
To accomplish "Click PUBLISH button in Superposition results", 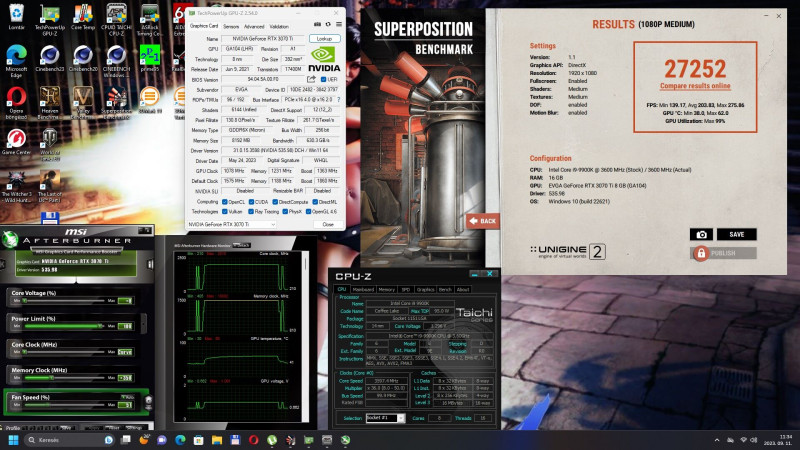I will pos(723,253).
